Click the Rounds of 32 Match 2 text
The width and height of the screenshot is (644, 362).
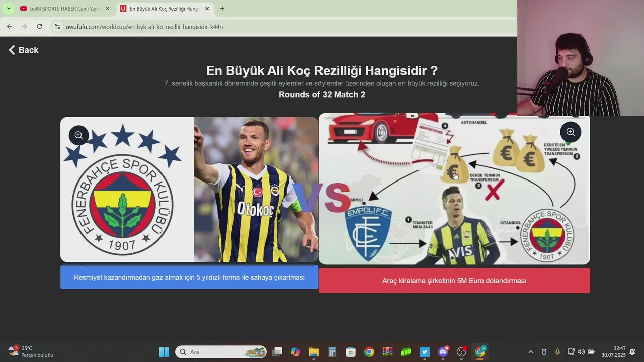pos(322,95)
